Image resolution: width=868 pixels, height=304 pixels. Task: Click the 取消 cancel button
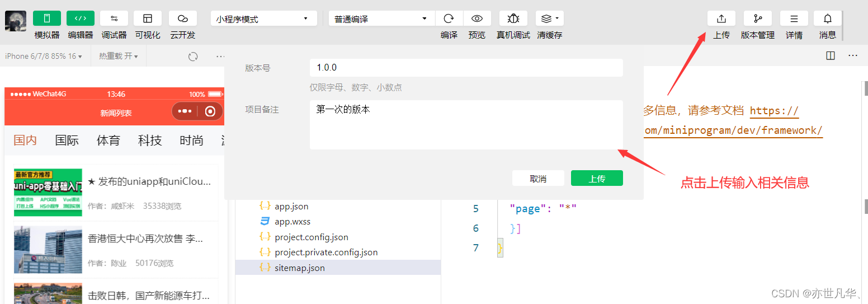[x=538, y=179]
